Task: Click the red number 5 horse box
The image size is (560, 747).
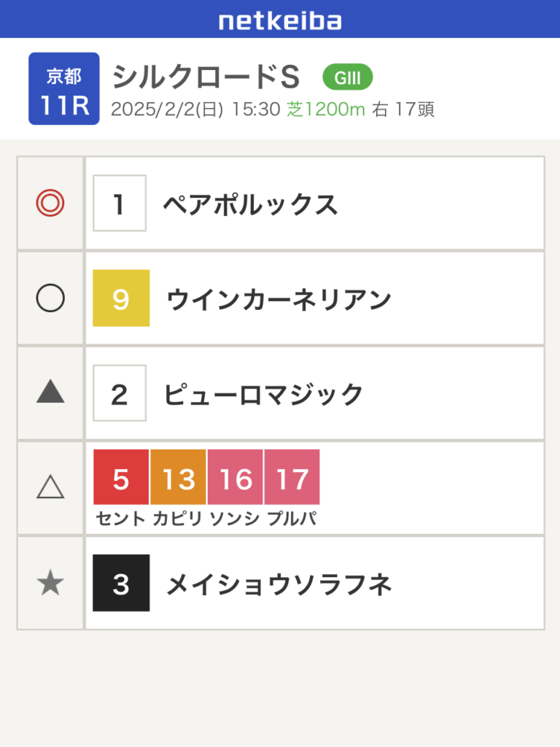Action: (x=121, y=478)
